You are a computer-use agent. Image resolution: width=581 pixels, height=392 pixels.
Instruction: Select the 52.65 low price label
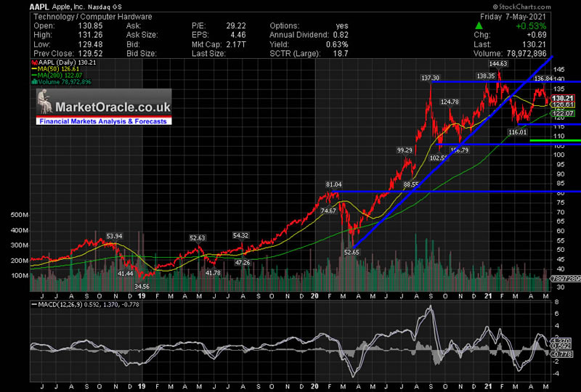coord(352,252)
